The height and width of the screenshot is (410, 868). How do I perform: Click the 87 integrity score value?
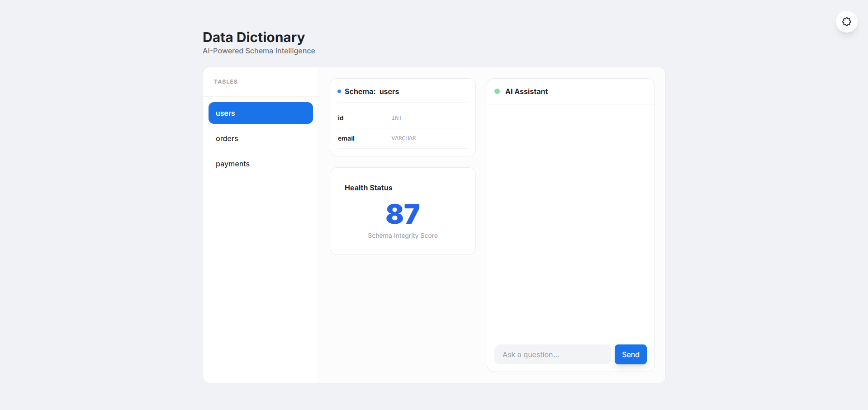point(403,214)
